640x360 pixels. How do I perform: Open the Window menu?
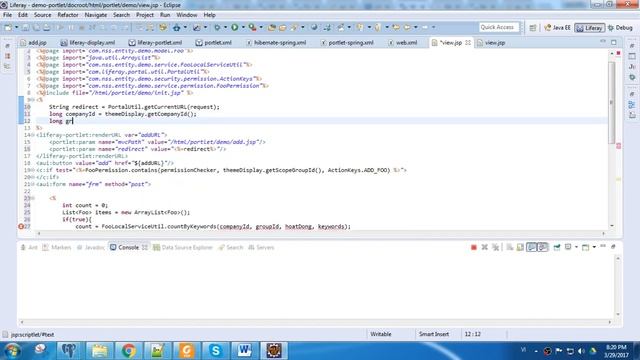coord(187,15)
